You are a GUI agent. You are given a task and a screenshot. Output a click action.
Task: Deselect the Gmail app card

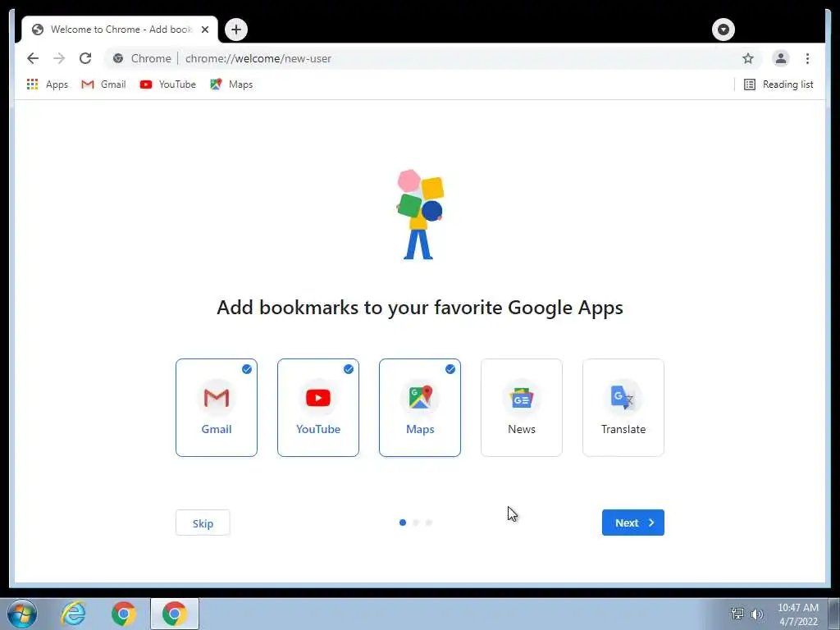click(217, 408)
